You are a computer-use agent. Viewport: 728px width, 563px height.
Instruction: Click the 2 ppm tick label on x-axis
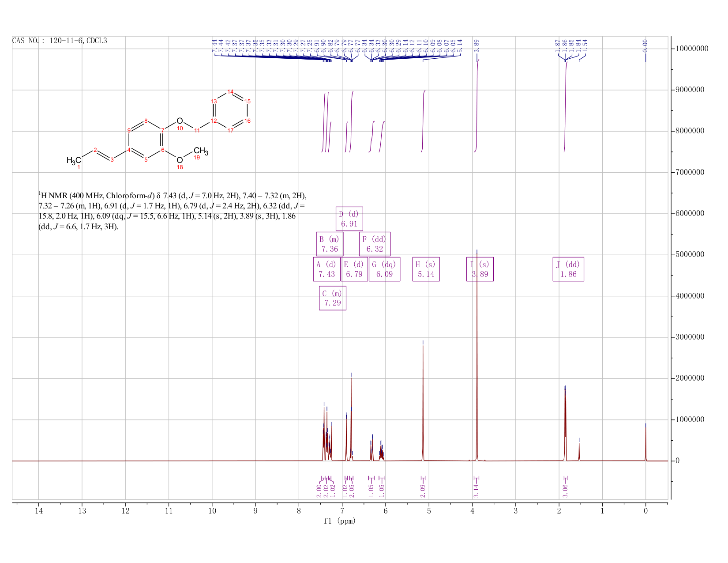[x=559, y=511]
